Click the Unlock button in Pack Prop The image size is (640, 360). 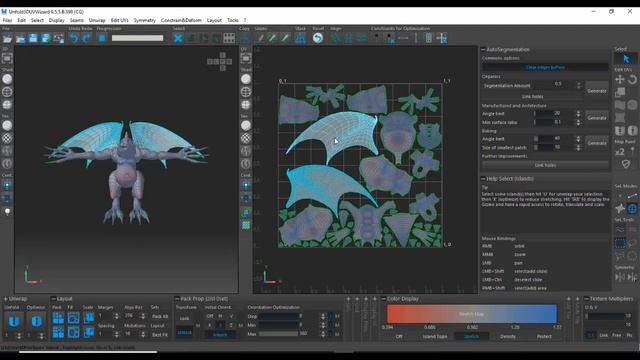click(220, 335)
